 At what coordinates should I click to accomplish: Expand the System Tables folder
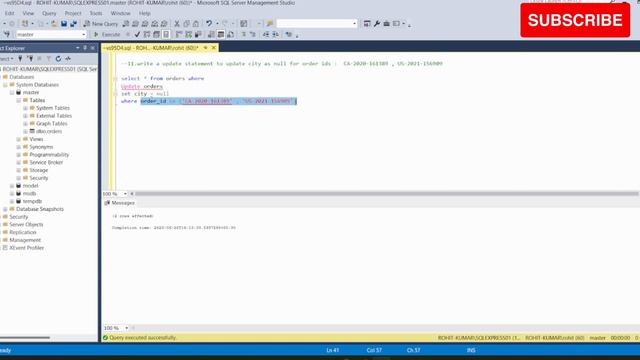pyautogui.click(x=25, y=108)
